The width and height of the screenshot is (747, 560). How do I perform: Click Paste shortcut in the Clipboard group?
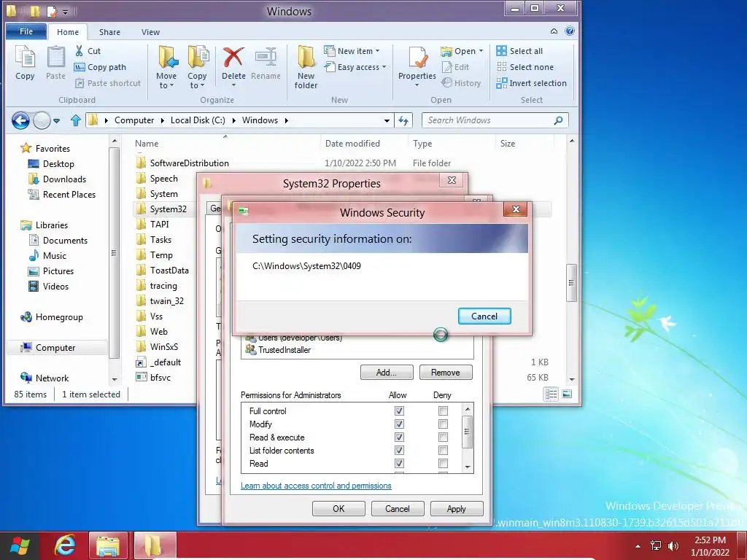click(x=108, y=83)
